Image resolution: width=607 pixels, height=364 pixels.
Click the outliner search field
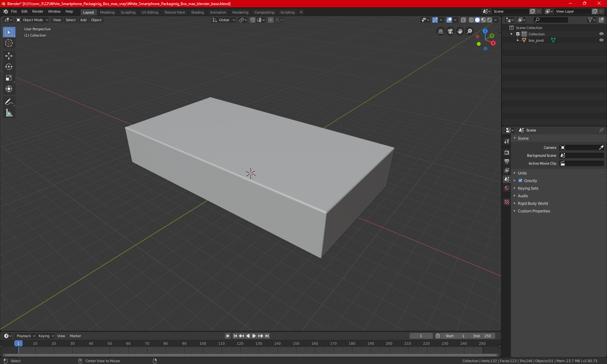[550, 20]
